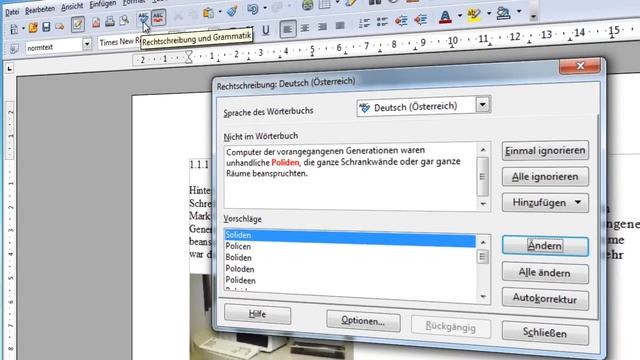The height and width of the screenshot is (360, 640).
Task: Click the greyed Cut scissors icon
Action: tap(178, 16)
